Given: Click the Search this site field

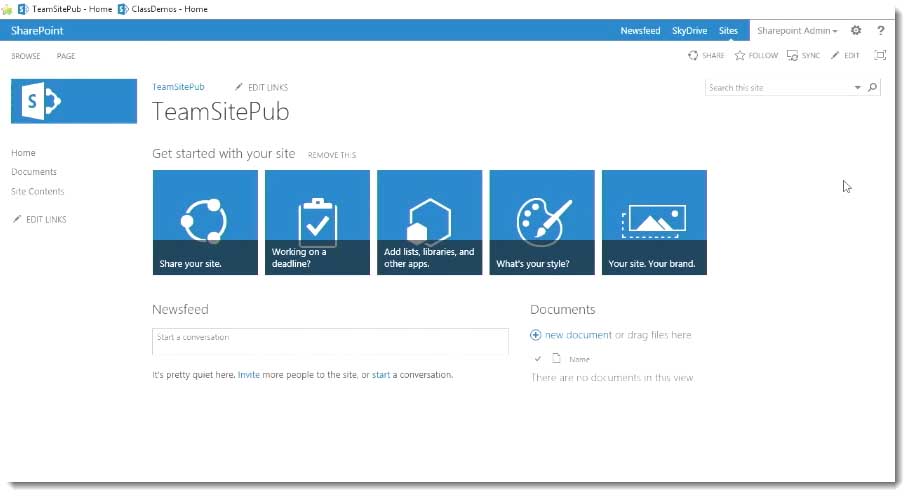Looking at the screenshot, I should [778, 88].
